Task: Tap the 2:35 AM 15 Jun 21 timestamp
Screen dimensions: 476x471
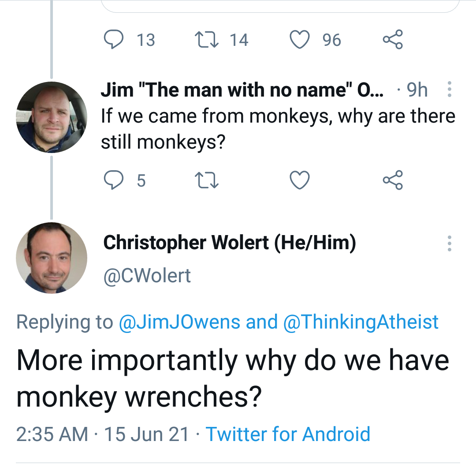Action: point(102,434)
